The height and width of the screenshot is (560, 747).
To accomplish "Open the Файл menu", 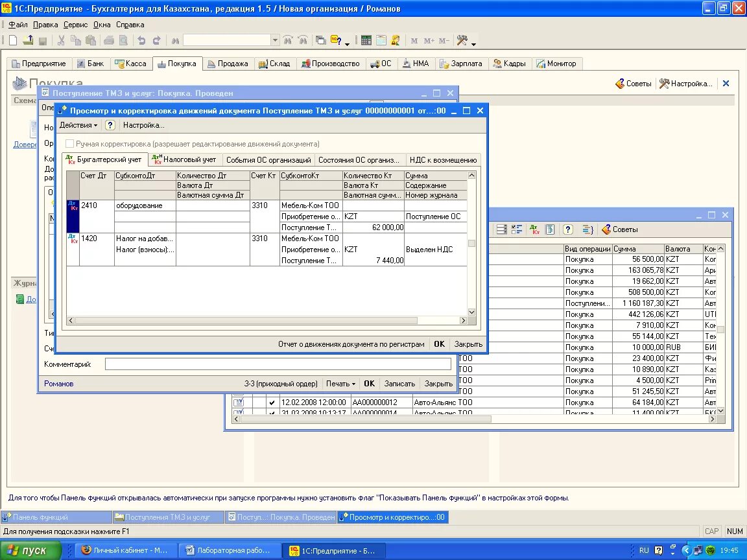I will [x=18, y=25].
